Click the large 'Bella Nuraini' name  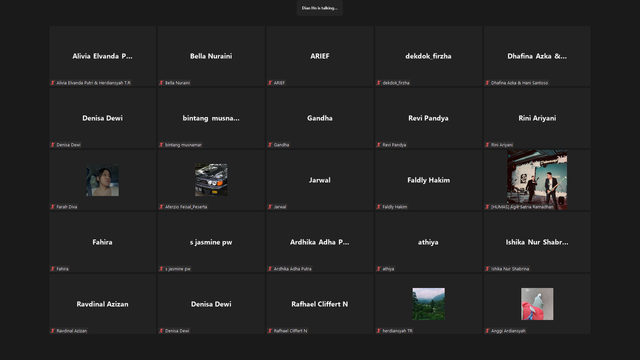[x=211, y=56]
